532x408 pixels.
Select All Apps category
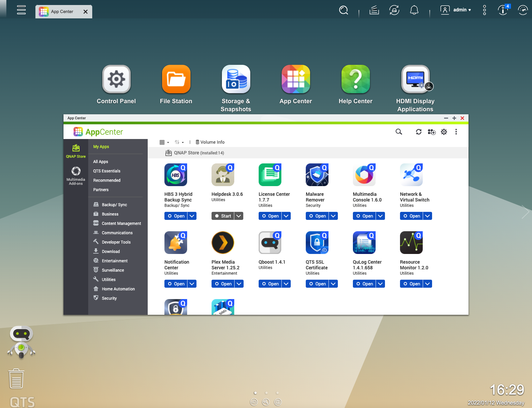click(101, 162)
